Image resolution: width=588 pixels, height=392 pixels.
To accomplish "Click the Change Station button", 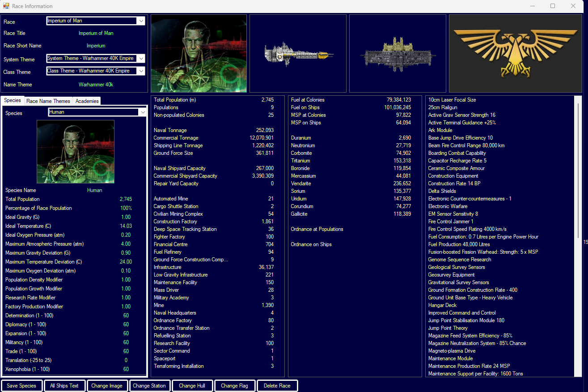I will tap(149, 386).
